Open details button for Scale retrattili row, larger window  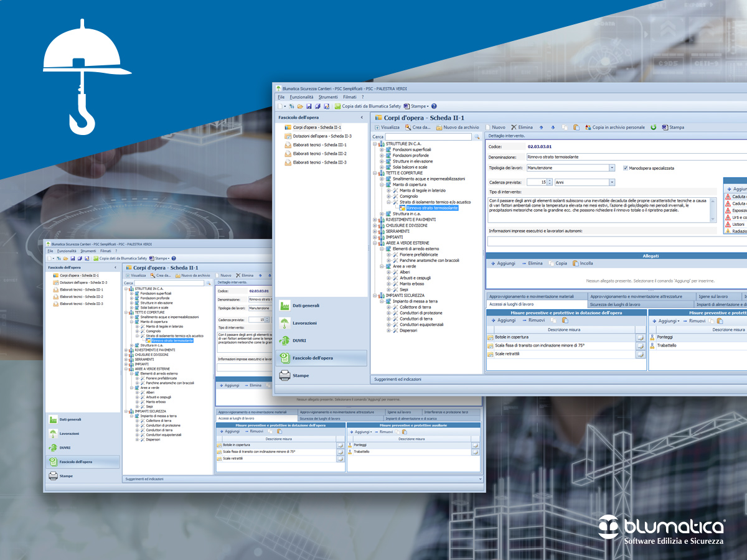(641, 354)
